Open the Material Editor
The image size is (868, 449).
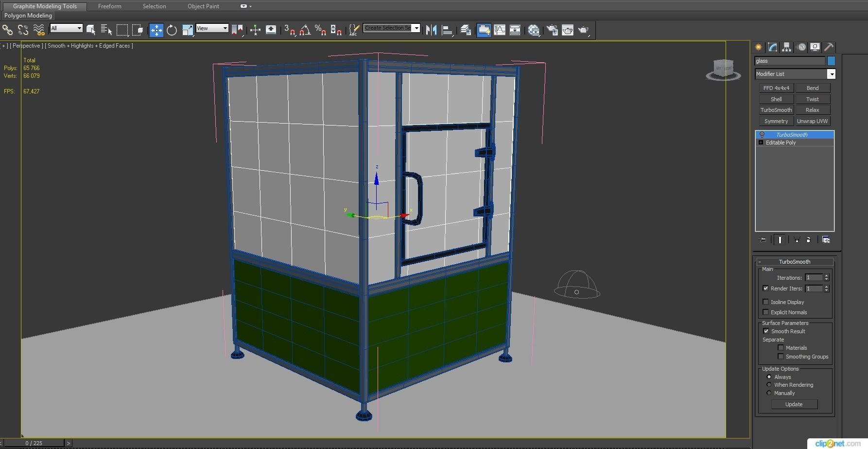[x=534, y=30]
